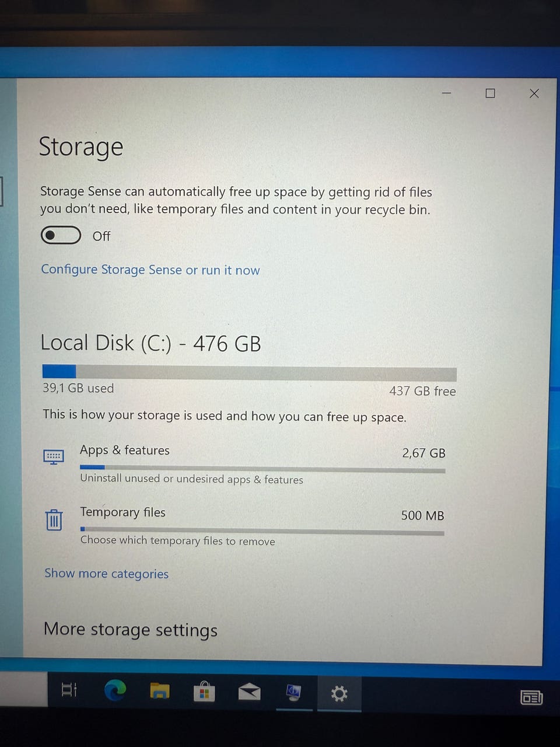Click the Apps & features keyboard icon
The width and height of the screenshot is (560, 747).
pos(54,456)
